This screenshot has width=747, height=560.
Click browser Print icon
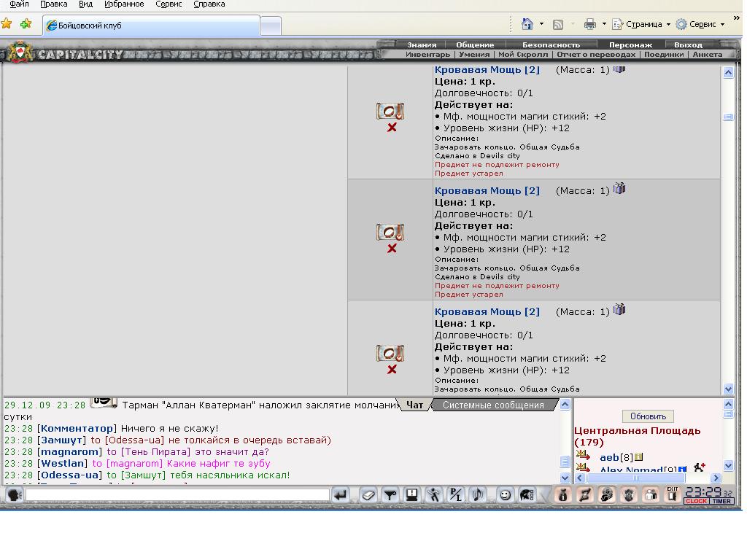point(589,24)
